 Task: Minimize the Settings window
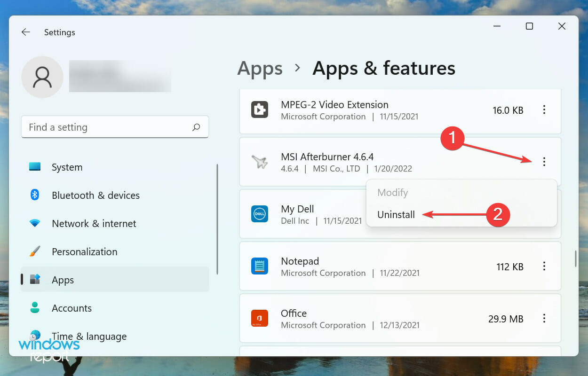coord(497,26)
